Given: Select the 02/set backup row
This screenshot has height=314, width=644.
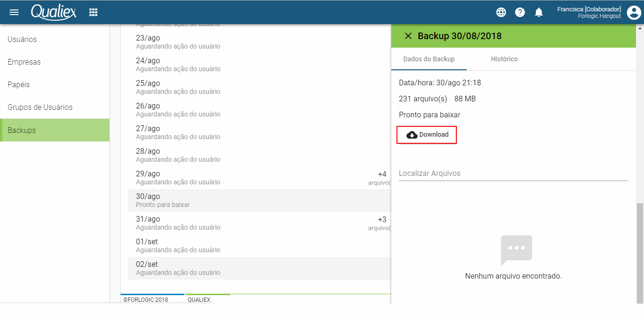Looking at the screenshot, I should (260, 268).
